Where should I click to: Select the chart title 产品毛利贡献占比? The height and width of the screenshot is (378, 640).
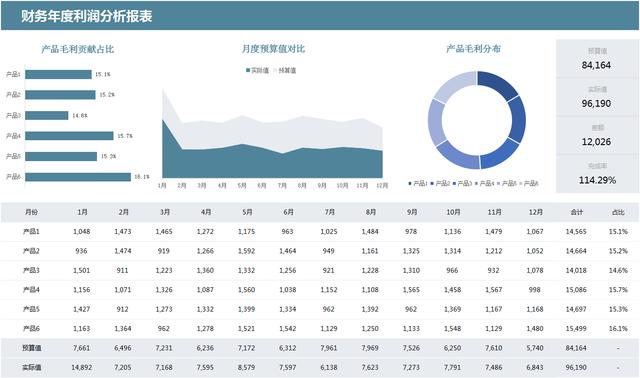pos(78,49)
